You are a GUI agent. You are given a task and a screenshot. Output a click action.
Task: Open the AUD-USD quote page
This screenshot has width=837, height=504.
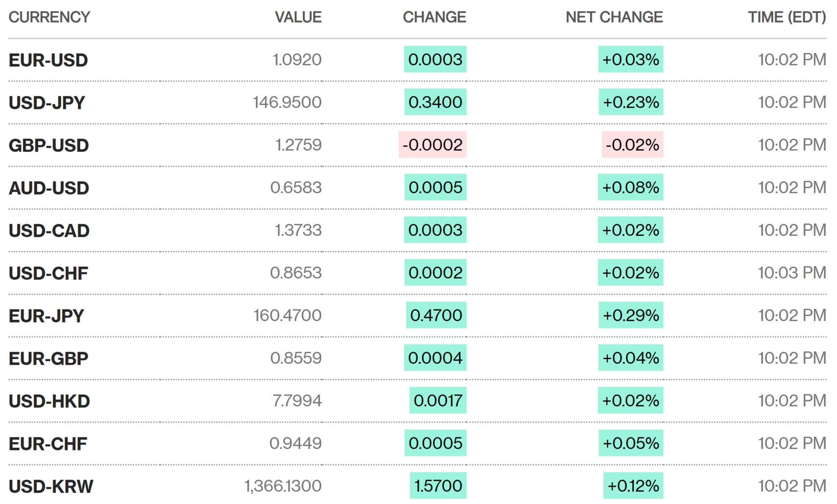(x=49, y=188)
